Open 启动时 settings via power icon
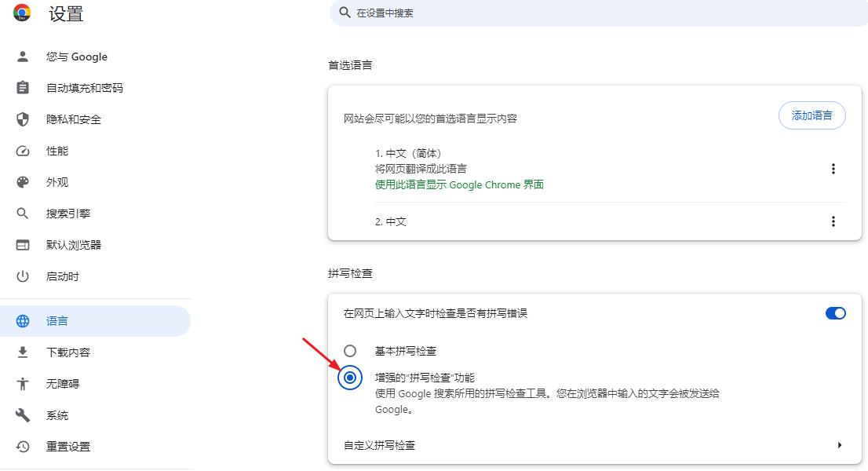868x471 pixels. pos(21,276)
